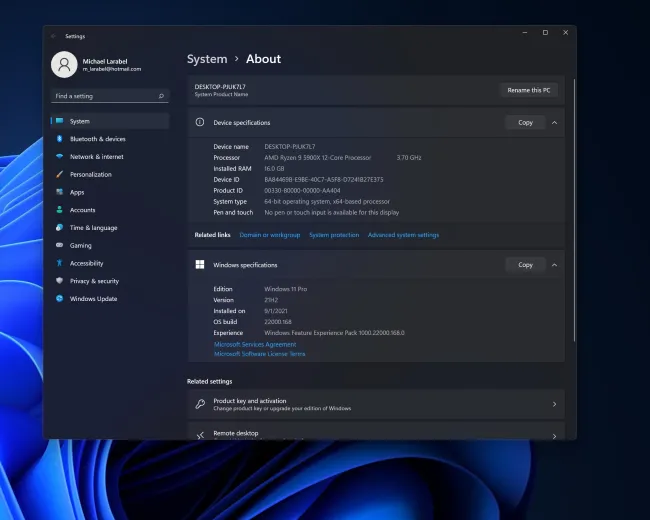Open Personalization settings
Viewport: 650px width, 520px height.
pos(110,175)
